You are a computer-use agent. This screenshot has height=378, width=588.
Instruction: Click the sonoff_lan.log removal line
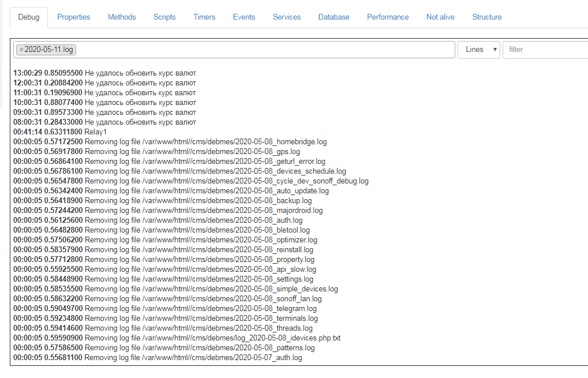click(167, 298)
